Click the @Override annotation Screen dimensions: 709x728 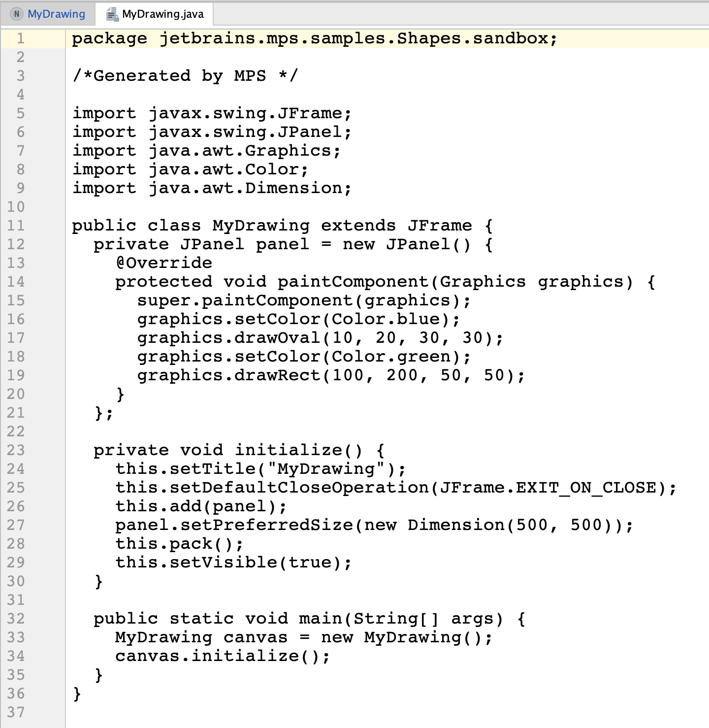(164, 263)
